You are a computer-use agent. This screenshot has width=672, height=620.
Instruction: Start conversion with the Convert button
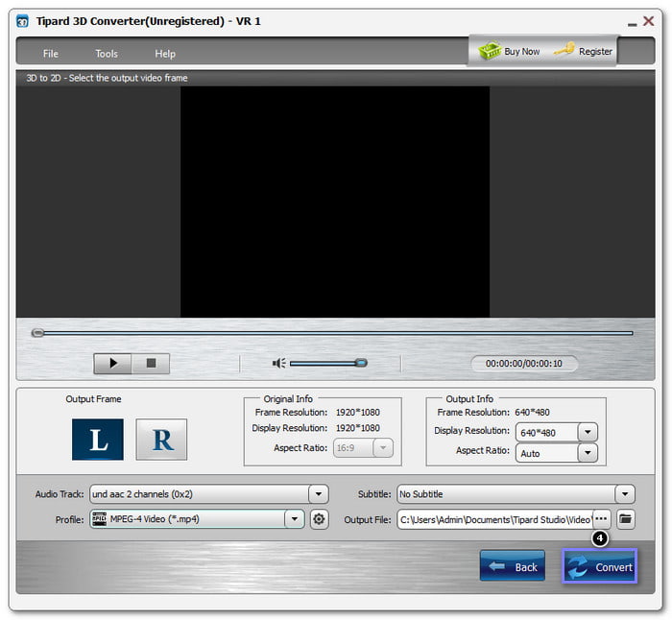pos(600,566)
